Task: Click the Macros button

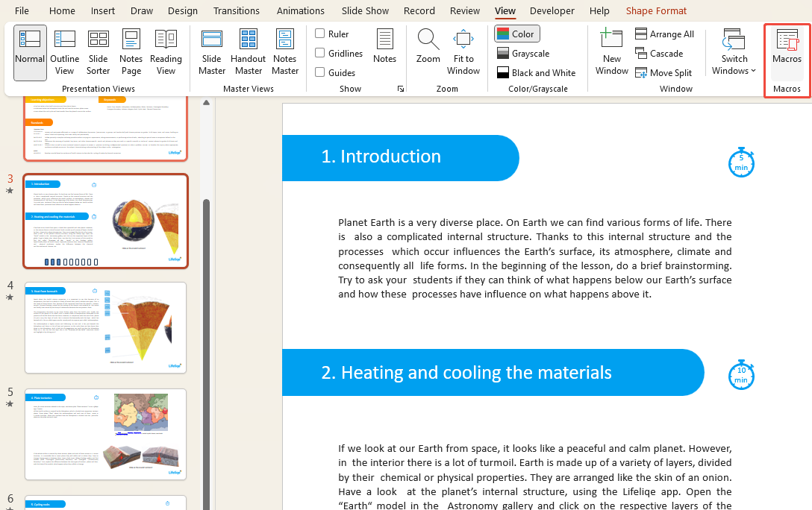Action: pyautogui.click(x=787, y=51)
